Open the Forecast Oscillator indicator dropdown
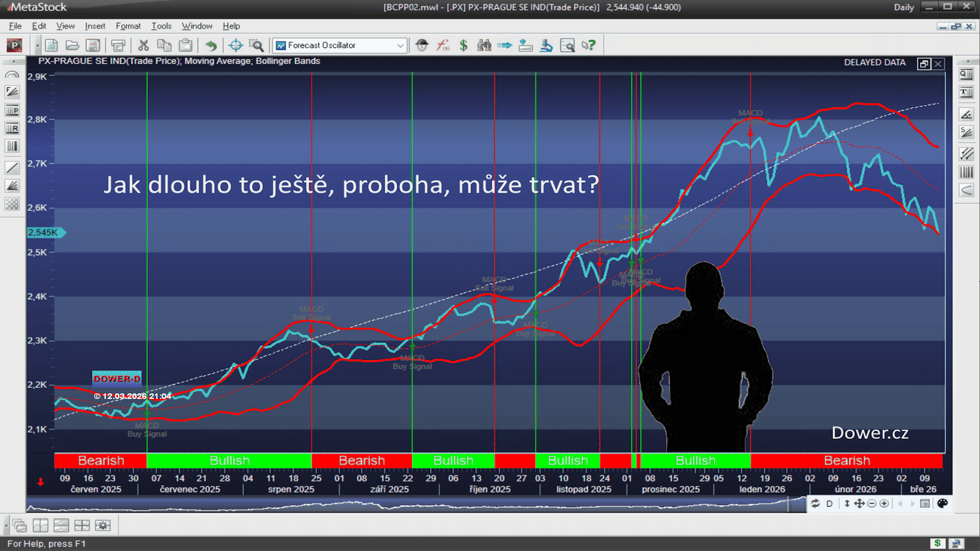 click(x=400, y=45)
